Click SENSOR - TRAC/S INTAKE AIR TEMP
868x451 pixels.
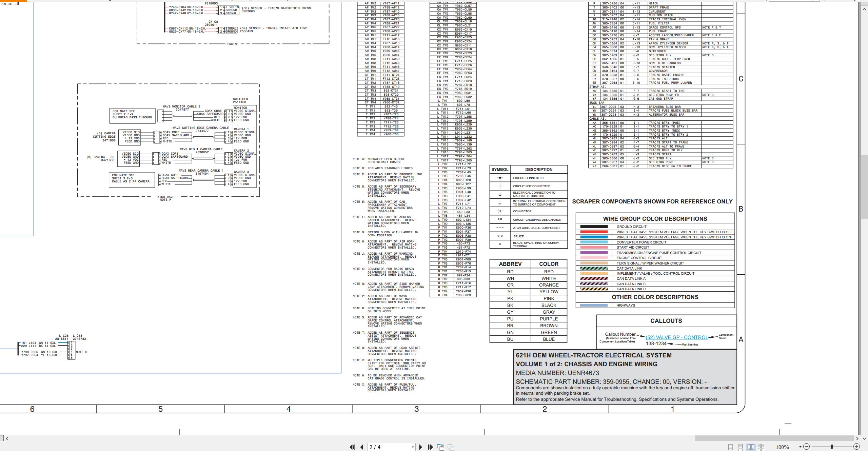pos(279,28)
